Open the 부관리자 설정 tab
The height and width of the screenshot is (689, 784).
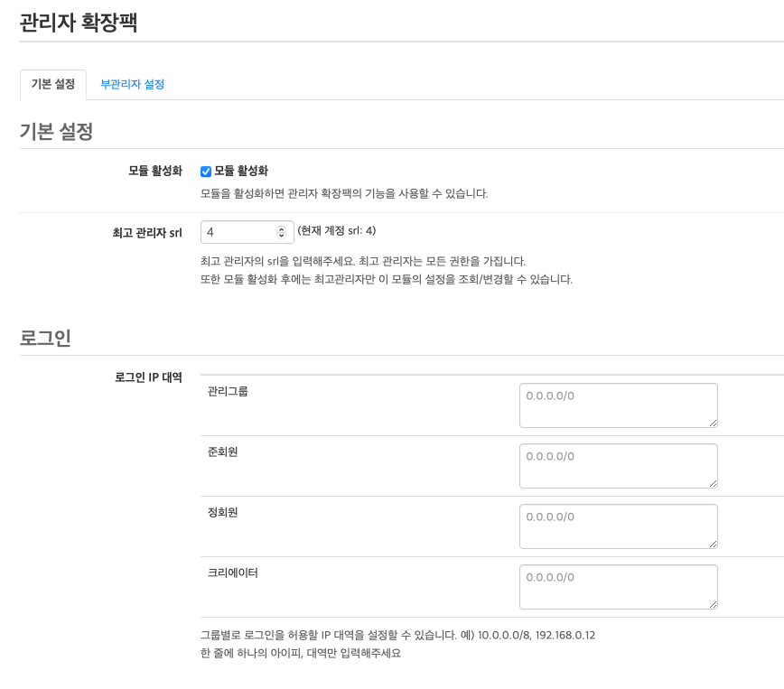(132, 84)
